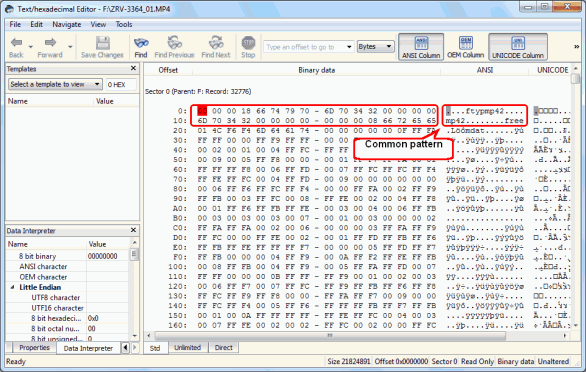Open the Bytes unit dropdown
Viewport: 586px width, 372px height.
pyautogui.click(x=376, y=47)
